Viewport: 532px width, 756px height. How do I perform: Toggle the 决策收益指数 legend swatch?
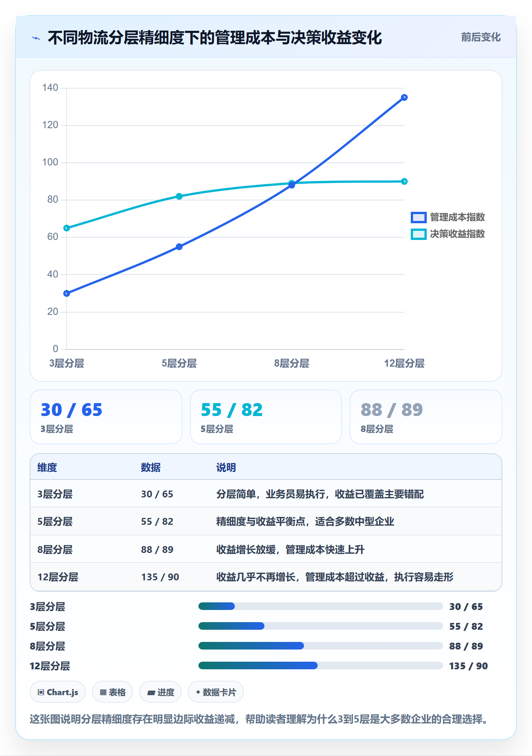click(418, 234)
